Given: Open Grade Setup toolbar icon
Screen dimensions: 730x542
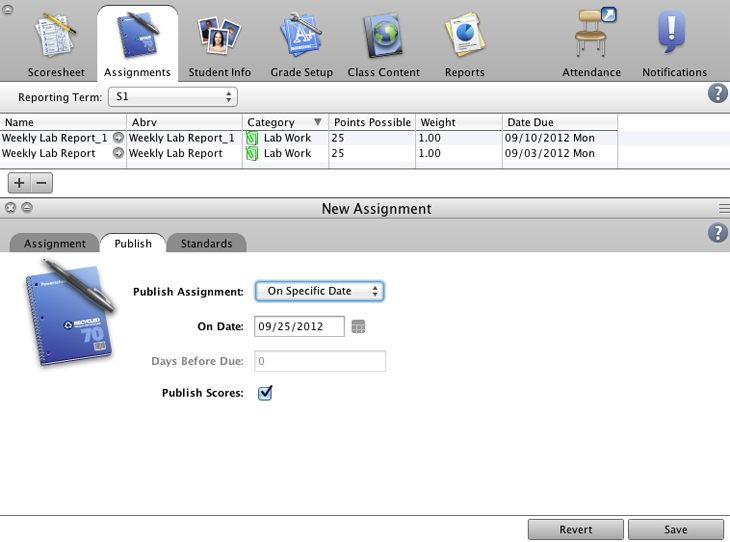Looking at the screenshot, I should [x=301, y=38].
